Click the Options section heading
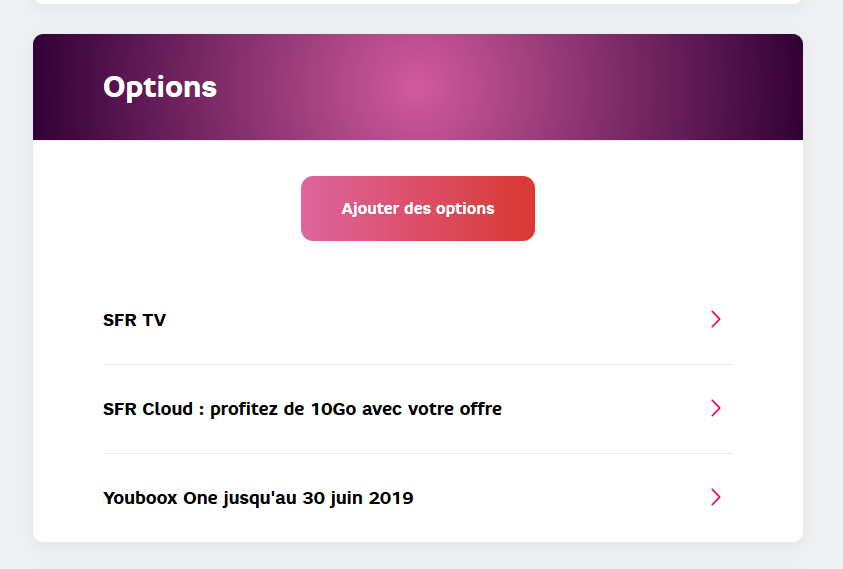 [x=160, y=87]
